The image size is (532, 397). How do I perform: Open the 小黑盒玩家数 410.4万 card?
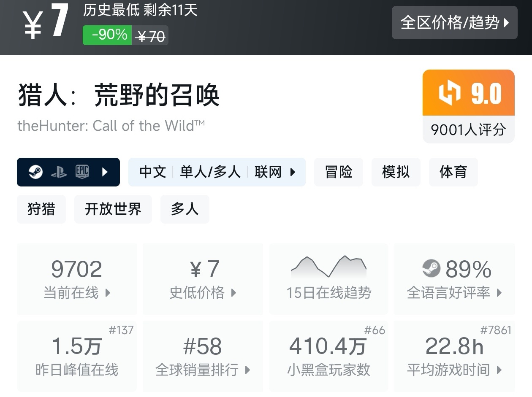point(329,356)
